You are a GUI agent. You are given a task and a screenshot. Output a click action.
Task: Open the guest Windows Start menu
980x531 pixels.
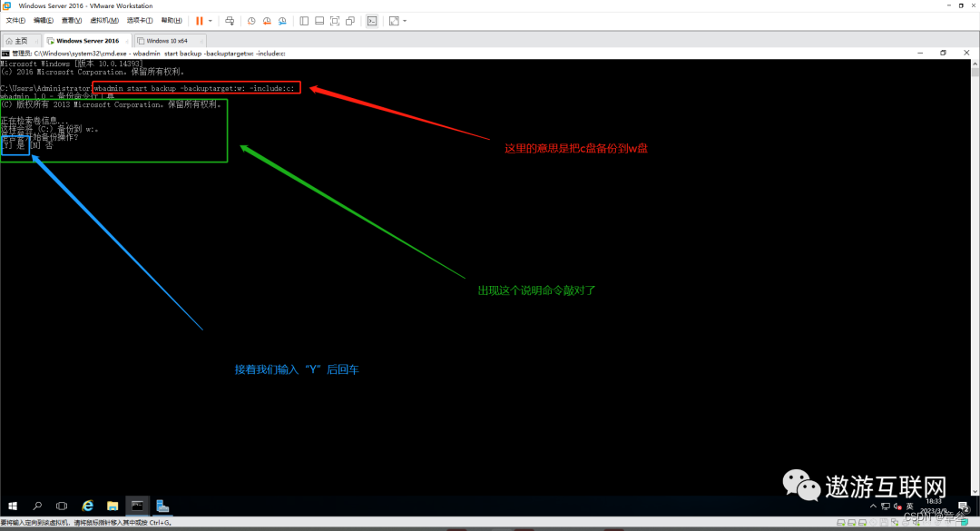[13, 506]
